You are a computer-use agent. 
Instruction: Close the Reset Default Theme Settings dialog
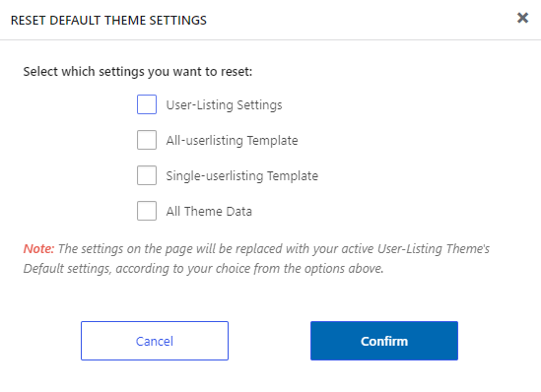coord(522,18)
